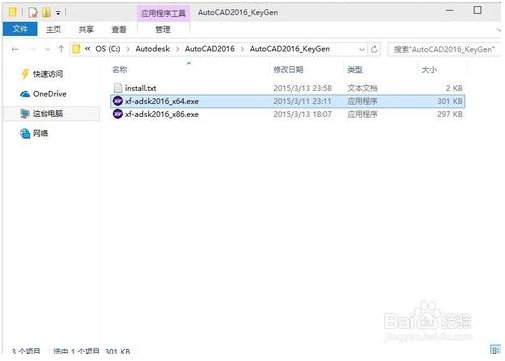The width and height of the screenshot is (505, 361).
Task: Minimize the Explorer window
Action: coord(450,11)
